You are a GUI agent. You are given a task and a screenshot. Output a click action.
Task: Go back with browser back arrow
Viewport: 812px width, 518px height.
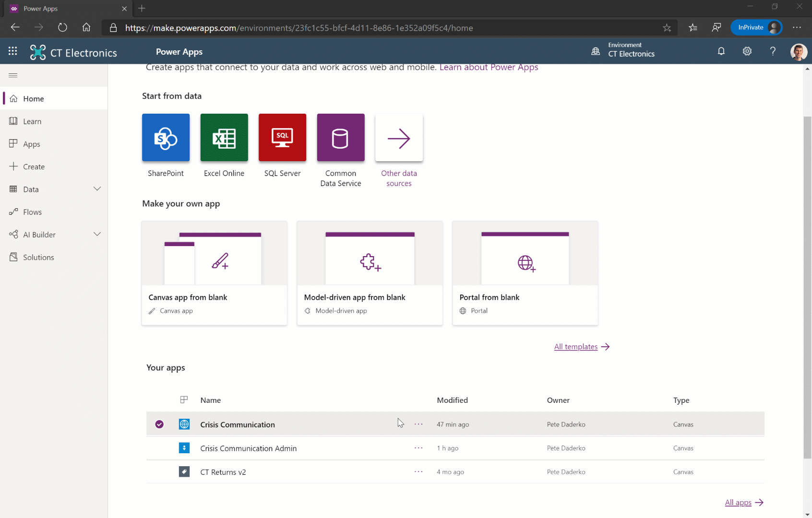click(x=15, y=27)
